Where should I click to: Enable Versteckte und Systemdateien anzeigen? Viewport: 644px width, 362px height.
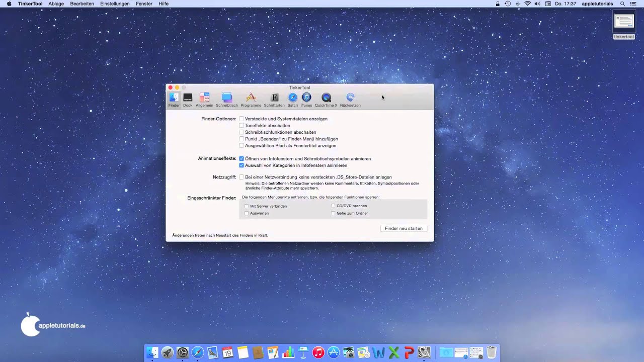coord(242,119)
